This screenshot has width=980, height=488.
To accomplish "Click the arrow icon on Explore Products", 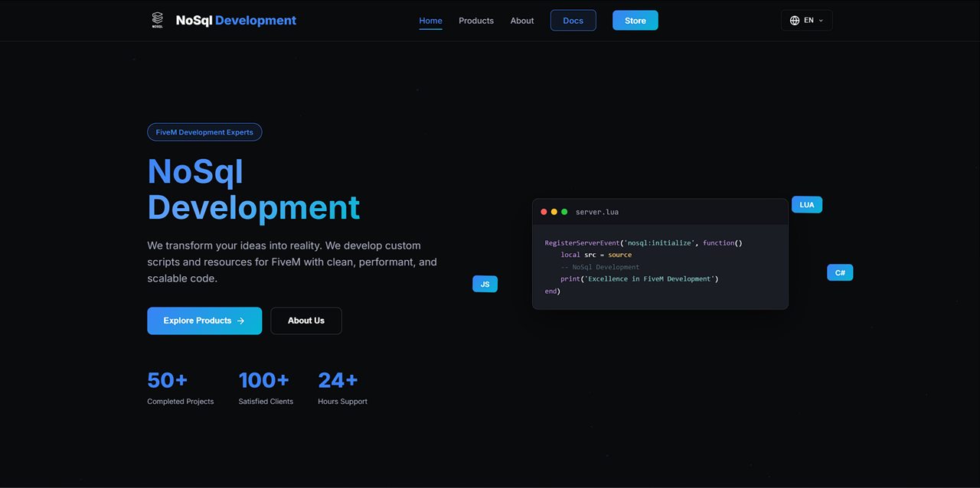I will pyautogui.click(x=240, y=320).
